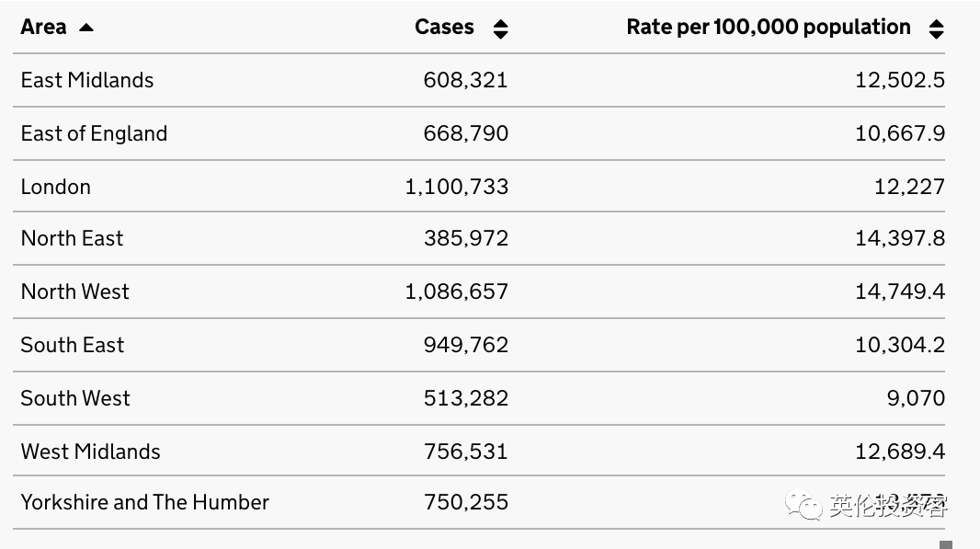The height and width of the screenshot is (549, 980).
Task: Select the South East row label
Action: pyautogui.click(x=73, y=345)
